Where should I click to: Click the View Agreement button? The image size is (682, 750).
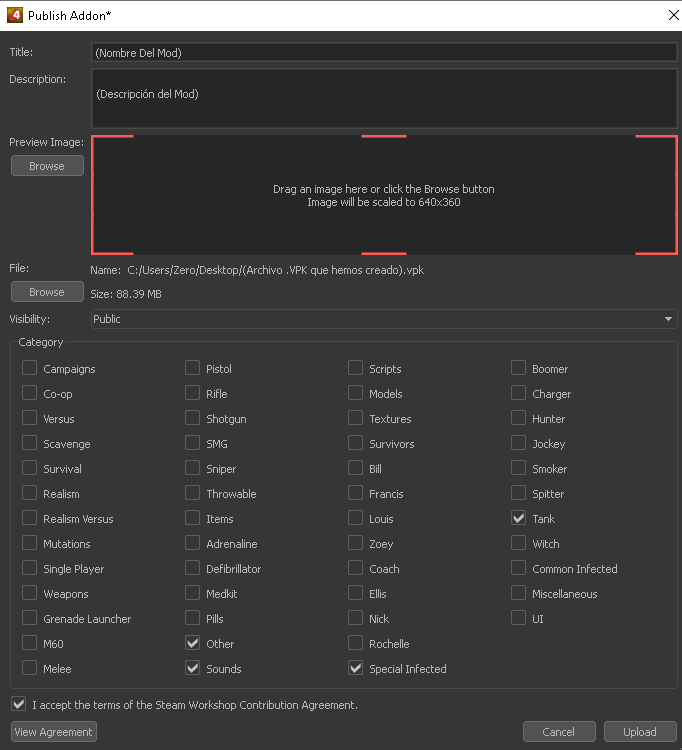click(54, 732)
